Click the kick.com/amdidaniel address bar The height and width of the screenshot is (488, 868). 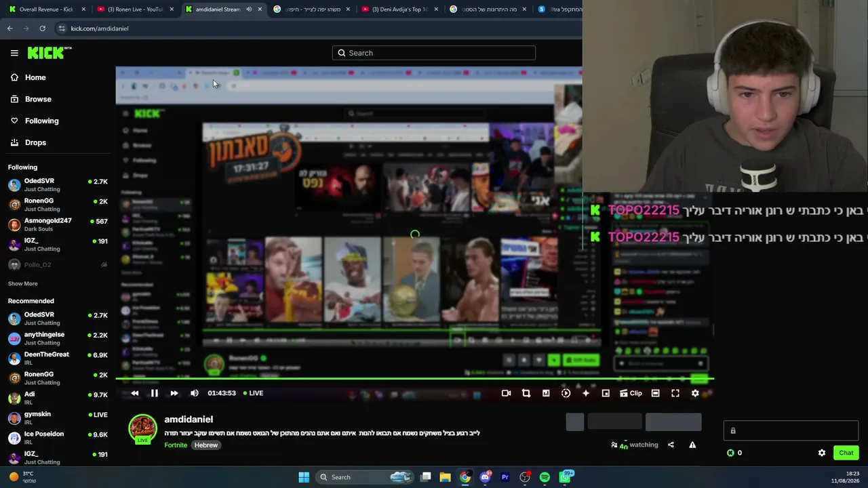[x=317, y=28]
